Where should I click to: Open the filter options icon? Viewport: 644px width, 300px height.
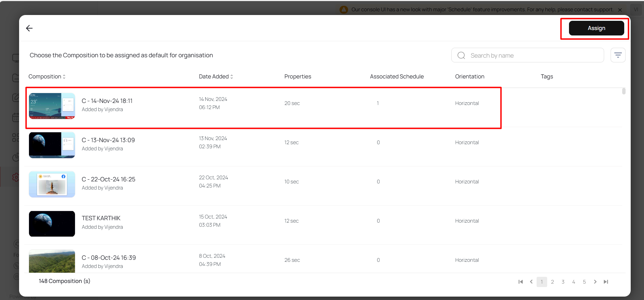pyautogui.click(x=618, y=55)
